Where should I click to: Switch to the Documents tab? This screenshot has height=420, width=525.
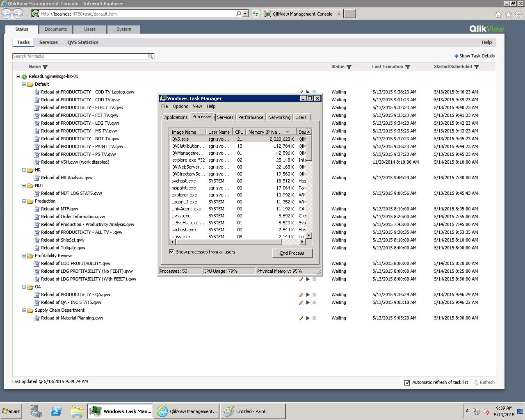coord(56,30)
